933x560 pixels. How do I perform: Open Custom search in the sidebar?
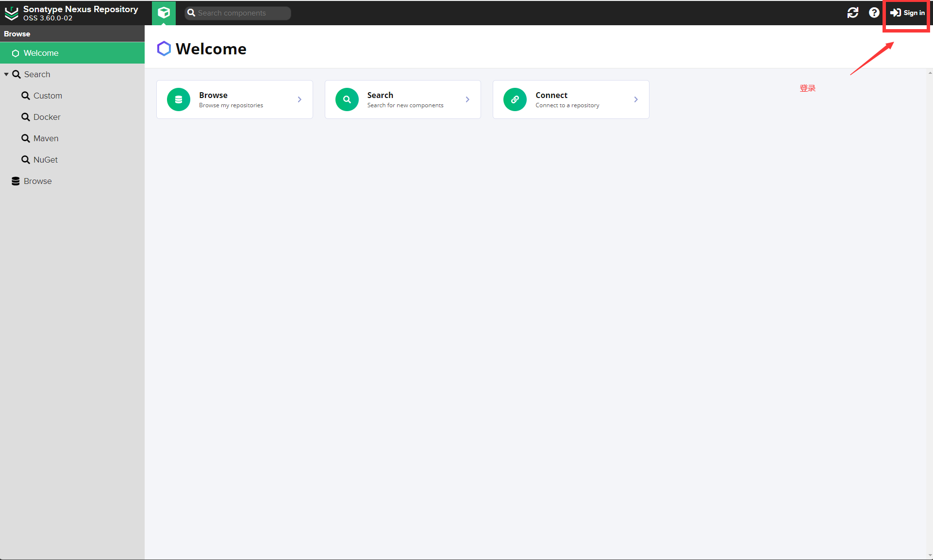[72, 96]
